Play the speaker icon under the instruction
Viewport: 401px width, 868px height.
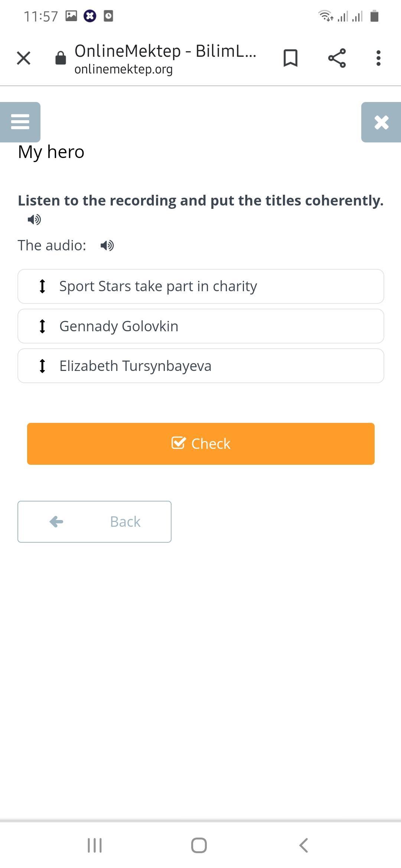[x=34, y=220]
